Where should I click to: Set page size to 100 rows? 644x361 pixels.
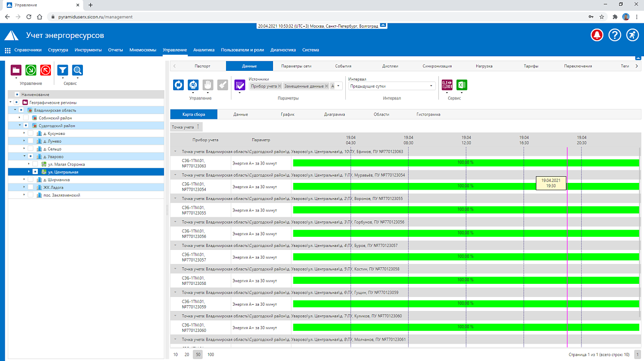tap(210, 355)
